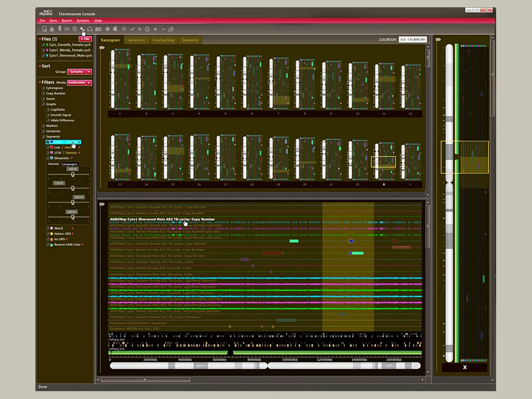
Task: Toggle the Cytoregions filter checkbox
Action: 43,88
